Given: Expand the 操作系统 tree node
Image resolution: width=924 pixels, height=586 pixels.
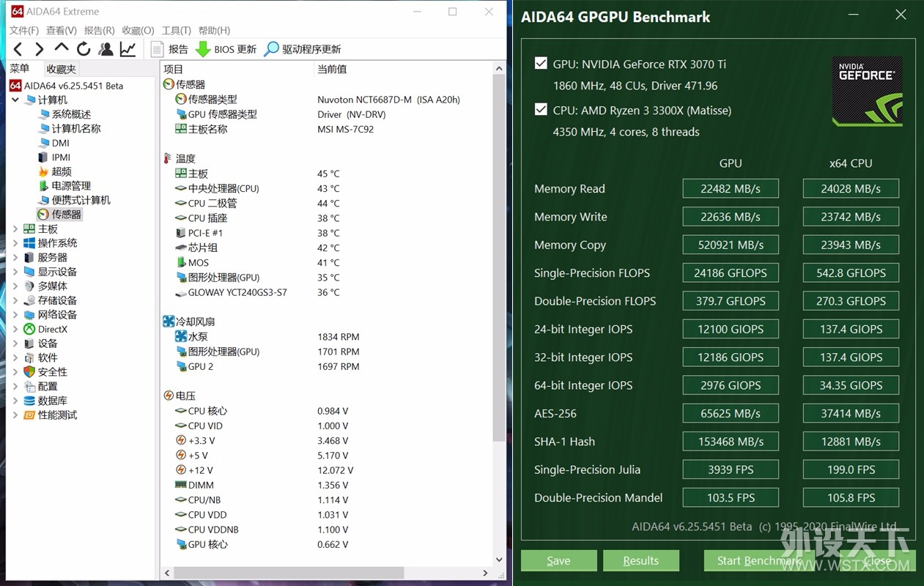Looking at the screenshot, I should click(x=15, y=243).
